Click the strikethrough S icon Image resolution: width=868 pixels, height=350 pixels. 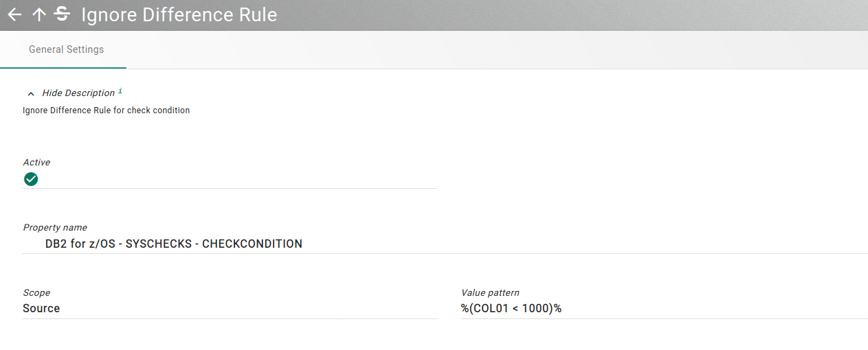point(62,14)
